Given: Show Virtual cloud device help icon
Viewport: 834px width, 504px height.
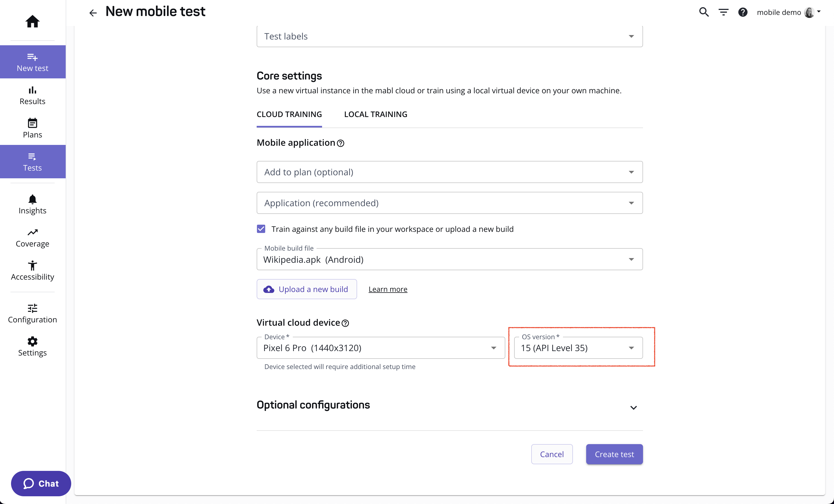Looking at the screenshot, I should click(345, 323).
